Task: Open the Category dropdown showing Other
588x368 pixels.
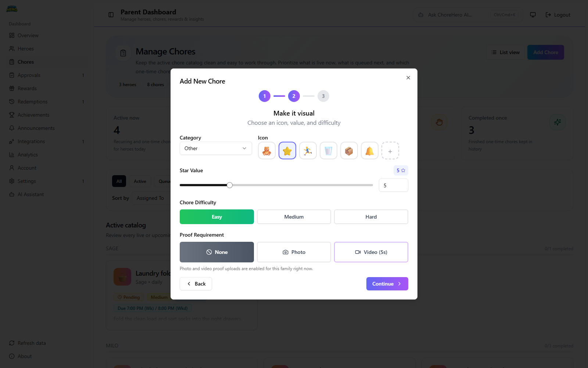Action: 215,148
